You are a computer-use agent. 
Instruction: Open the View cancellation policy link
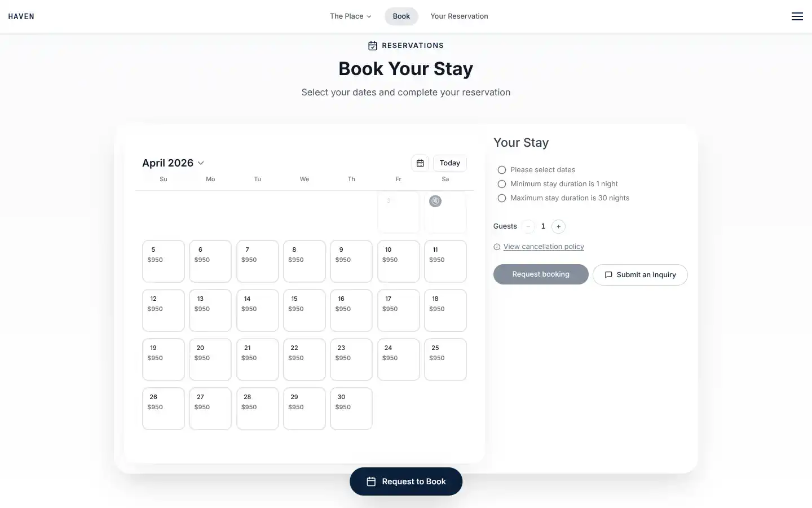(x=544, y=247)
